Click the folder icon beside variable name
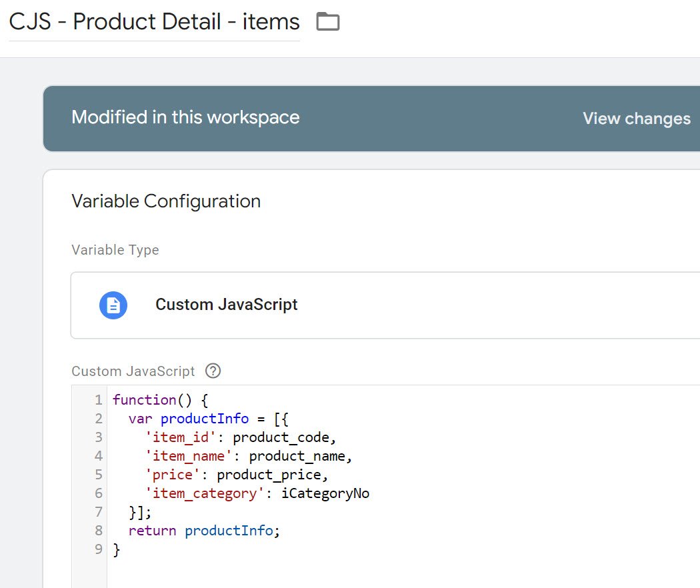The width and height of the screenshot is (700, 588). (x=327, y=22)
